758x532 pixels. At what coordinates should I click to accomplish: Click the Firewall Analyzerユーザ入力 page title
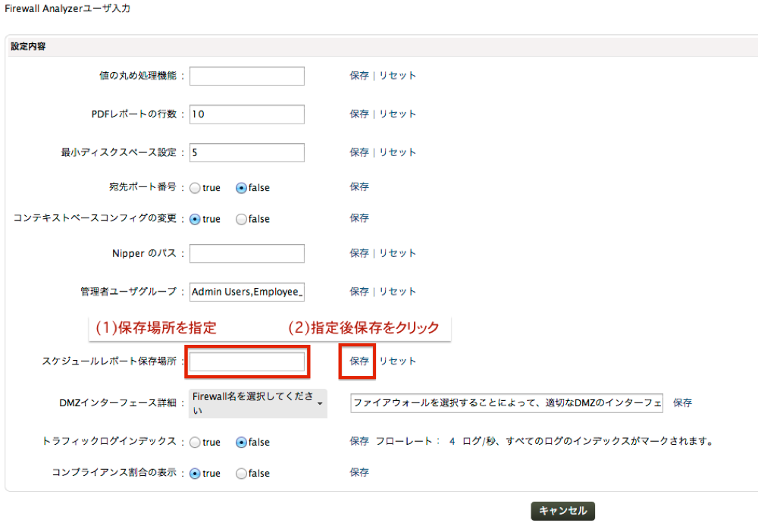pos(67,8)
